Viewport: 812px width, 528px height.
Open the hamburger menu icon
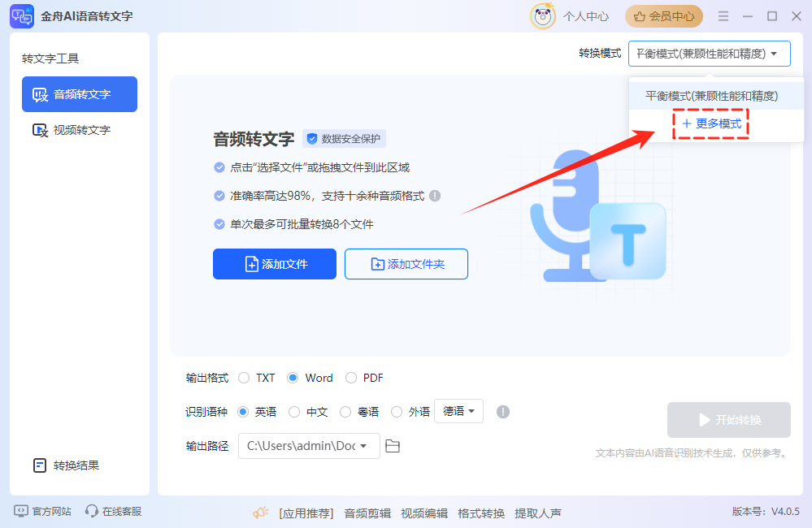723,16
